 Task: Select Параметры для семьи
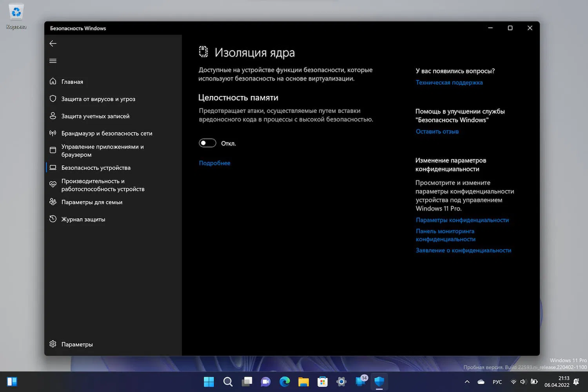(x=92, y=202)
